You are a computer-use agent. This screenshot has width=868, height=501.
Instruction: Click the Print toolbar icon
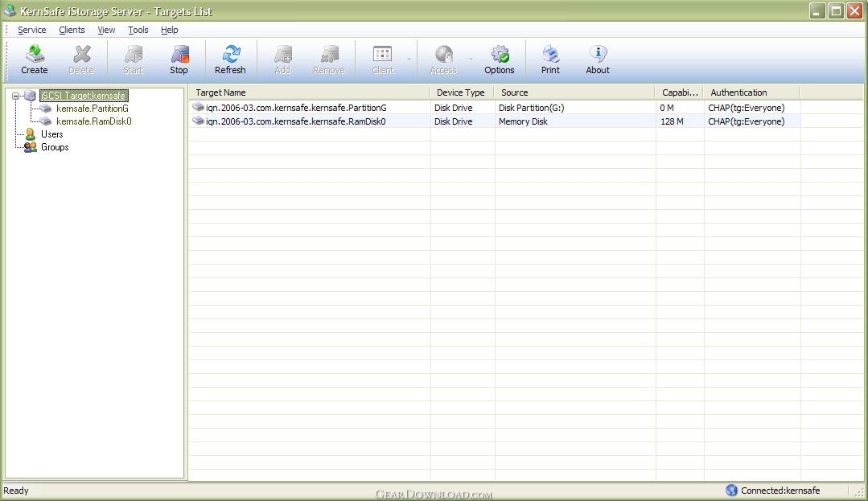click(x=551, y=54)
